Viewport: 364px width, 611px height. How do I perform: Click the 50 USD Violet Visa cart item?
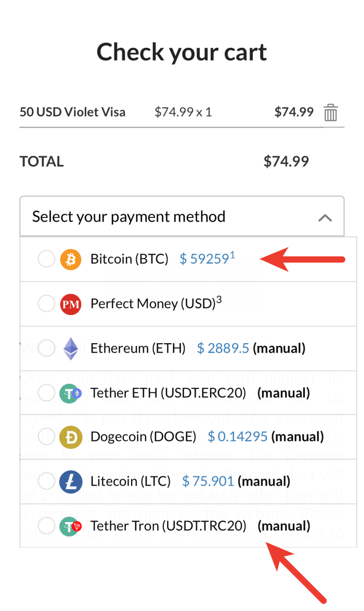click(x=72, y=112)
